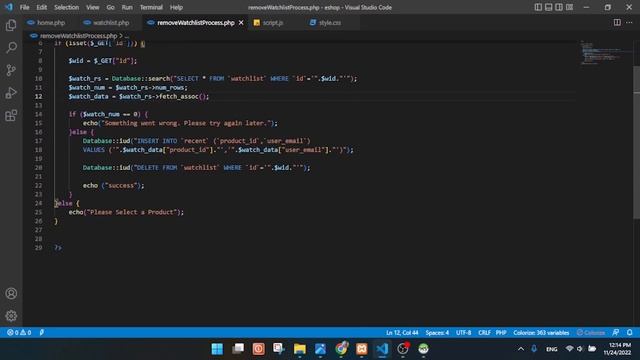This screenshot has width=640, height=360.
Task: Toggle Primary Side Bar layout icon
Action: coord(538,7)
